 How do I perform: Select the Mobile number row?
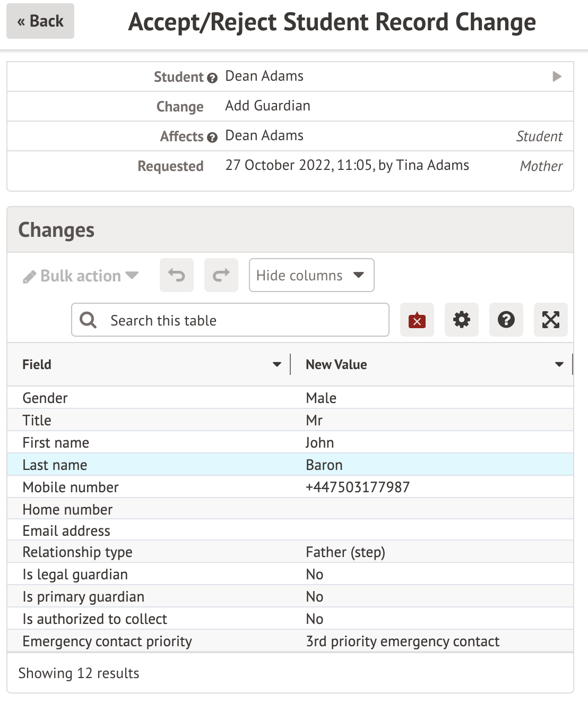coord(290,487)
